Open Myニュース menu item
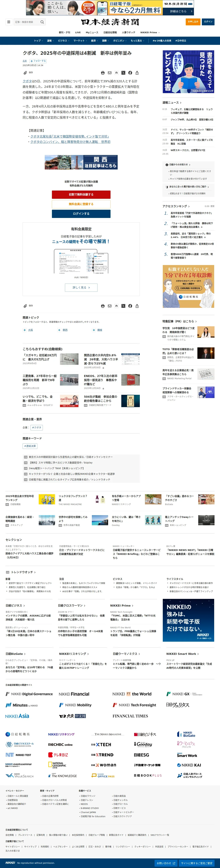 92,33
